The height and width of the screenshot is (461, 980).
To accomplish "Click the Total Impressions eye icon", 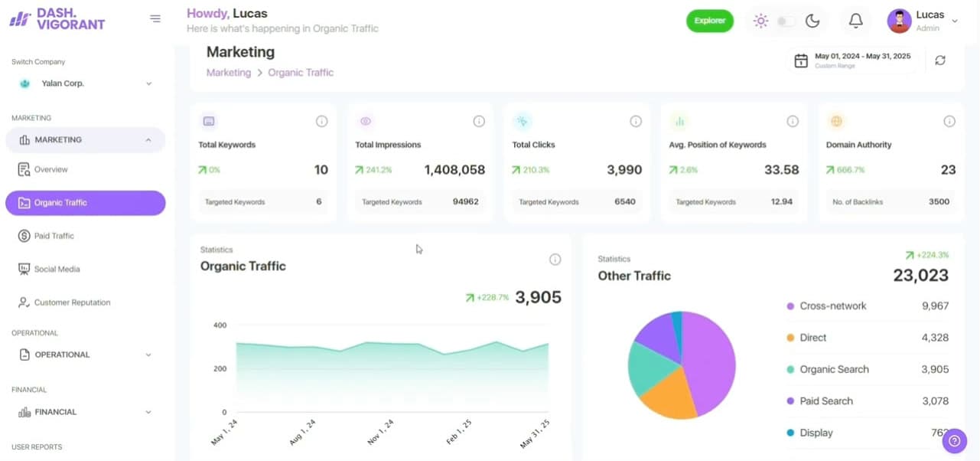I will coord(366,121).
